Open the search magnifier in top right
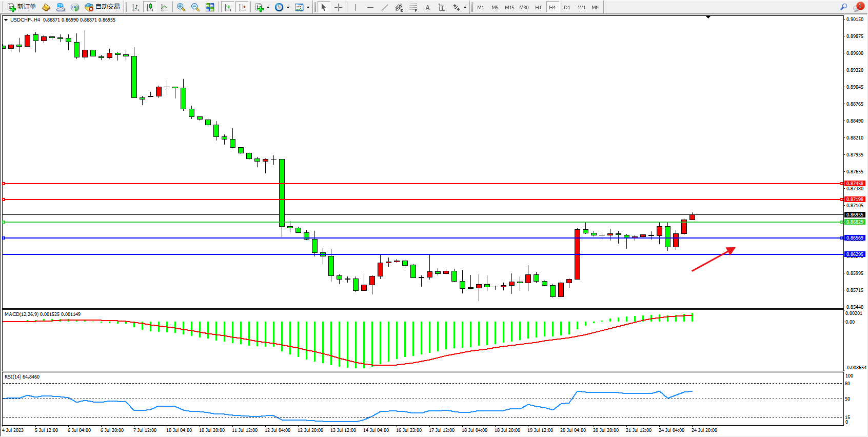Image resolution: width=868 pixels, height=437 pixels. [x=843, y=7]
